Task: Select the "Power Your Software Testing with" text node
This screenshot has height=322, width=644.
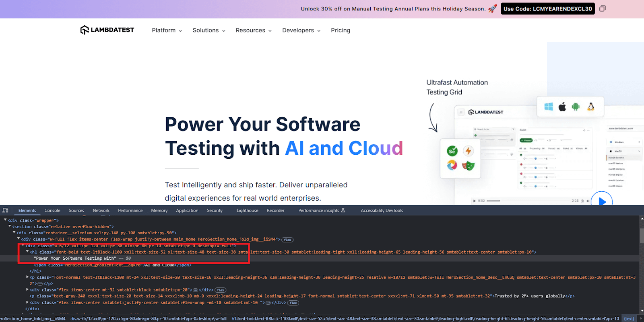Action: (75, 258)
